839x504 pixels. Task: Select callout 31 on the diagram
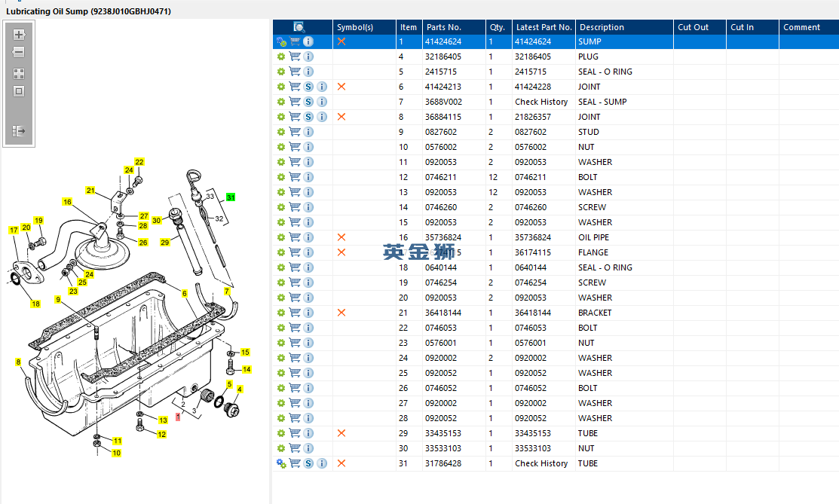(231, 197)
